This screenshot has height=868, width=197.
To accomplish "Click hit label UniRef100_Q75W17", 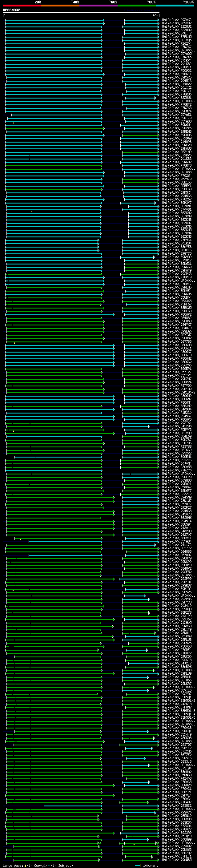I will (177, 260).
